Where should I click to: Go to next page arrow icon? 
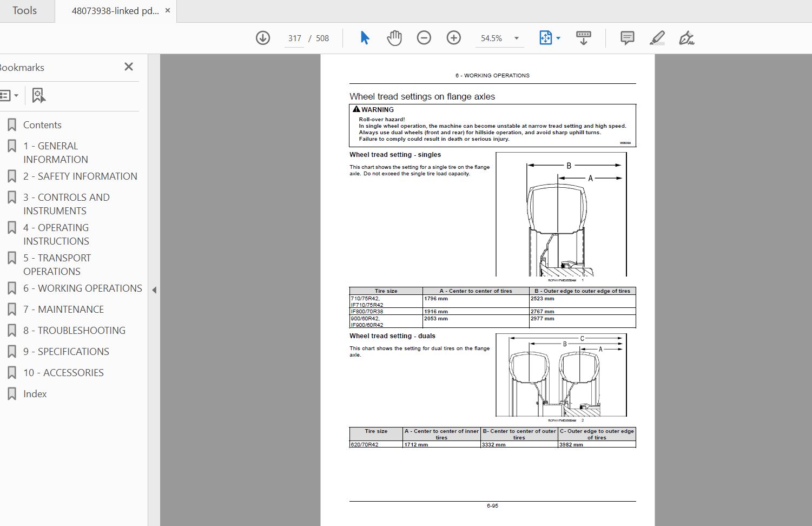263,38
